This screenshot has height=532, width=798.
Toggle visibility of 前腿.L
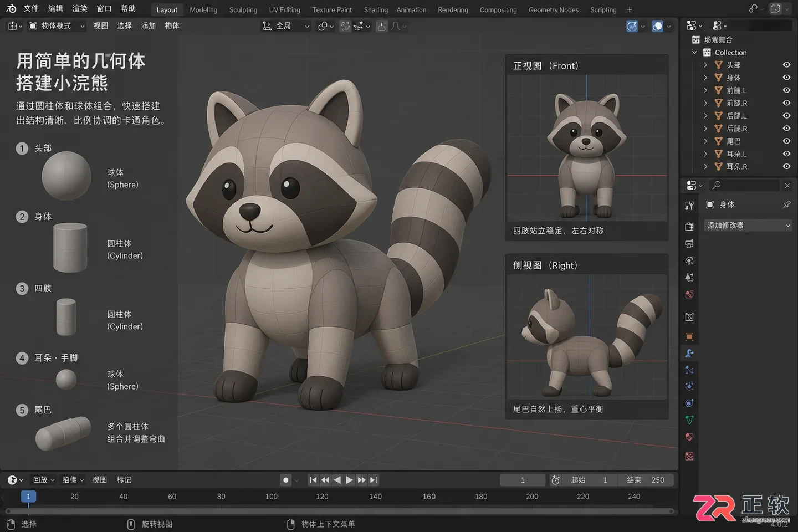point(786,90)
